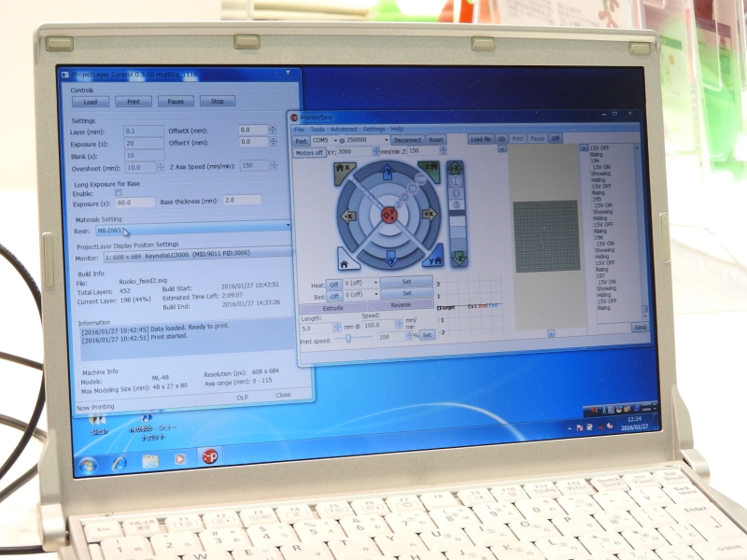Click the Overshoot spinner arrows
Viewport: 747px width, 560px height.
(x=161, y=167)
